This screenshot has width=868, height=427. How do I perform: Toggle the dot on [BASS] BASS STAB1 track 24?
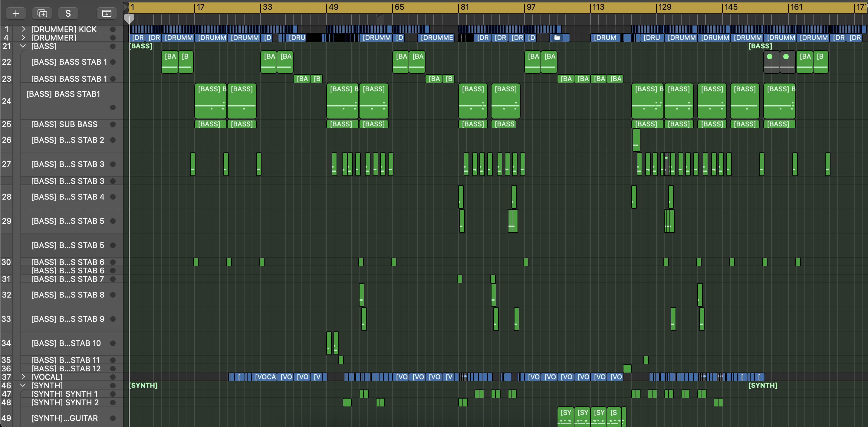[113, 107]
